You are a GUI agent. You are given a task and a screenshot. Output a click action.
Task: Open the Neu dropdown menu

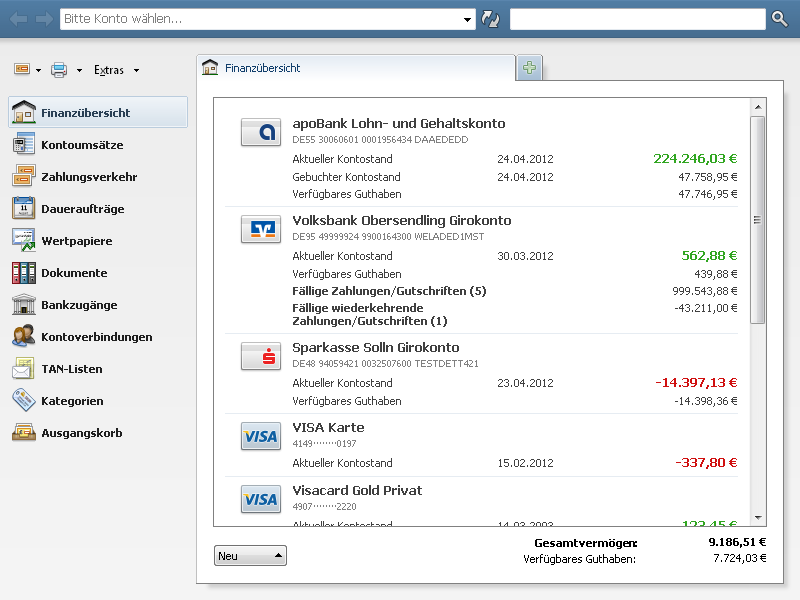[249, 555]
